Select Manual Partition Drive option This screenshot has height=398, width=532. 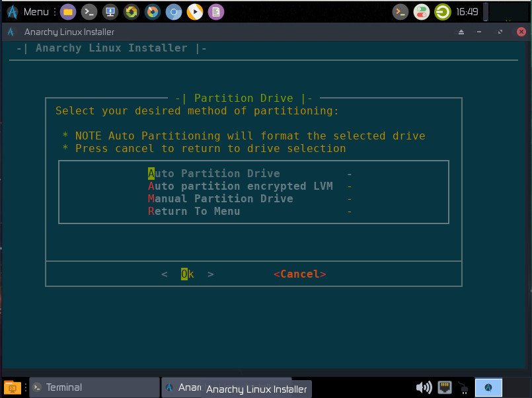[x=221, y=198]
